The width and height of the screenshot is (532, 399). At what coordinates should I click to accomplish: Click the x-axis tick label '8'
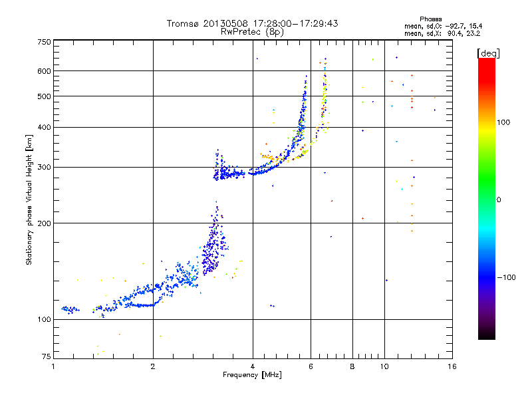point(352,366)
